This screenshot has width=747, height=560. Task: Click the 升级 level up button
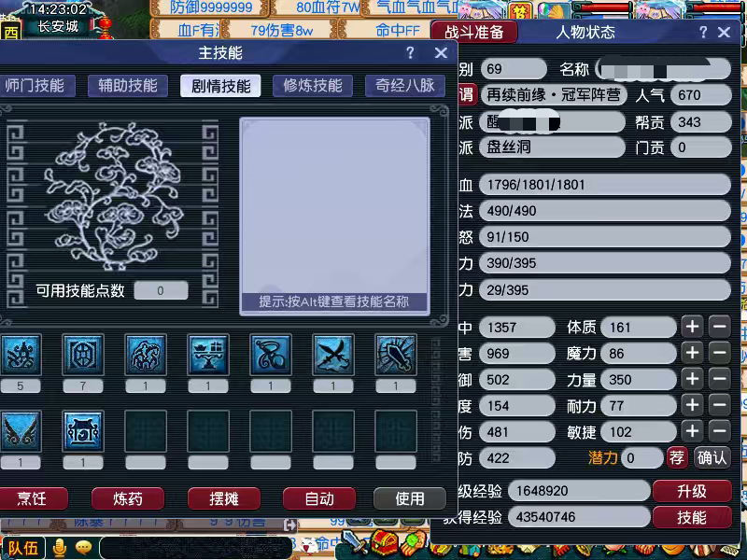[x=692, y=491]
